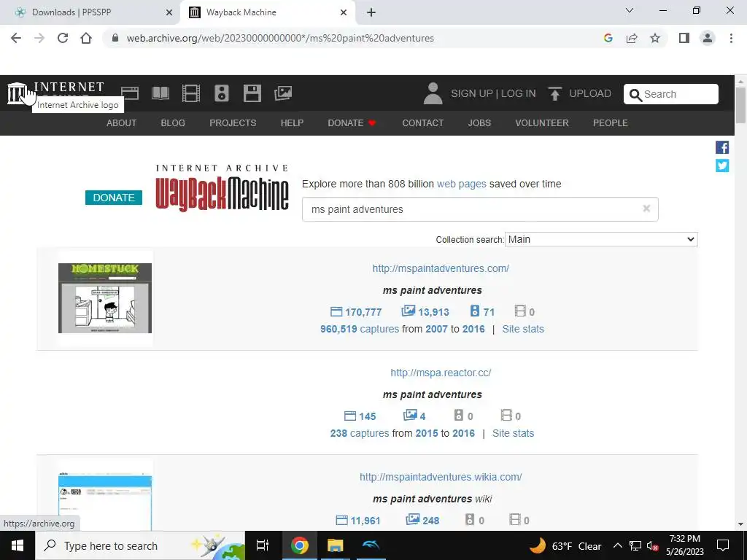This screenshot has width=747, height=560.
Task: Click UPLOAD link text
Action: tap(590, 93)
